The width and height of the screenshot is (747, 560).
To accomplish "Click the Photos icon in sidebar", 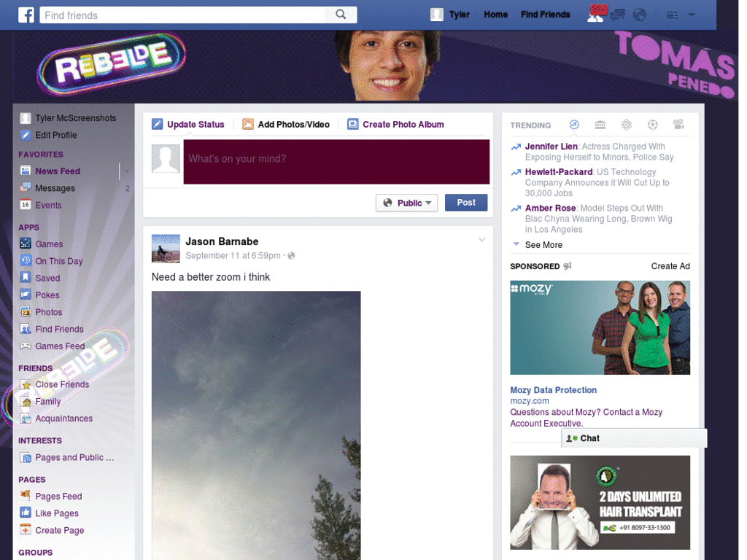I will 26,311.
